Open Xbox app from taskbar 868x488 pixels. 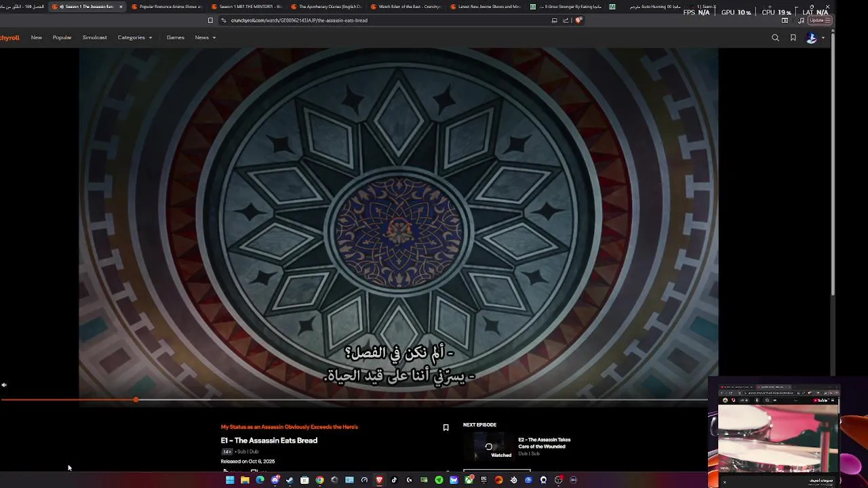click(x=469, y=480)
